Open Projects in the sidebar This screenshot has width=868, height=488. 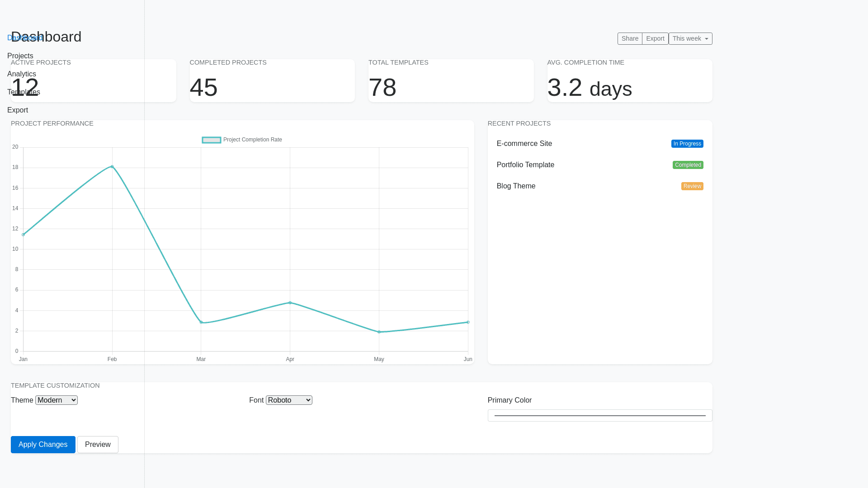(20, 56)
